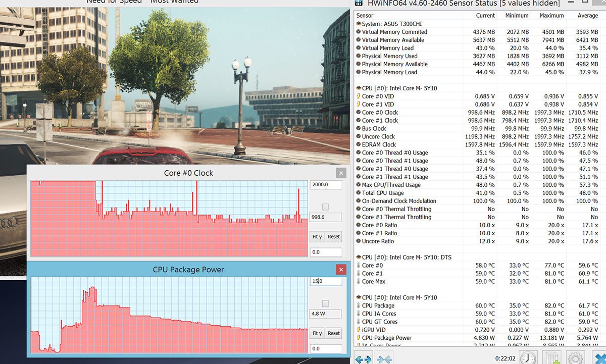This screenshot has width=606, height=364.
Task: Select the Bus Clock row
Action: tap(478, 129)
